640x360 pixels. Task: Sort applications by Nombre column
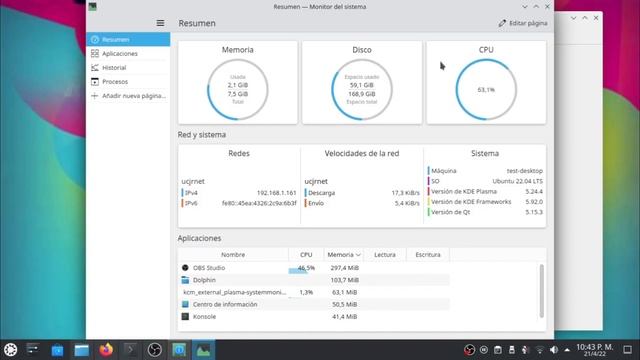pos(233,255)
